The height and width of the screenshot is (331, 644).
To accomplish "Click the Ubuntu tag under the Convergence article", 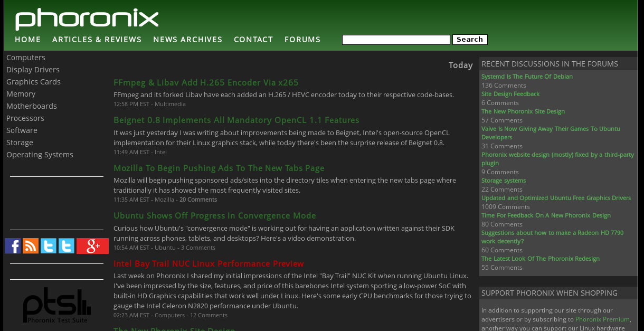I will point(165,248).
